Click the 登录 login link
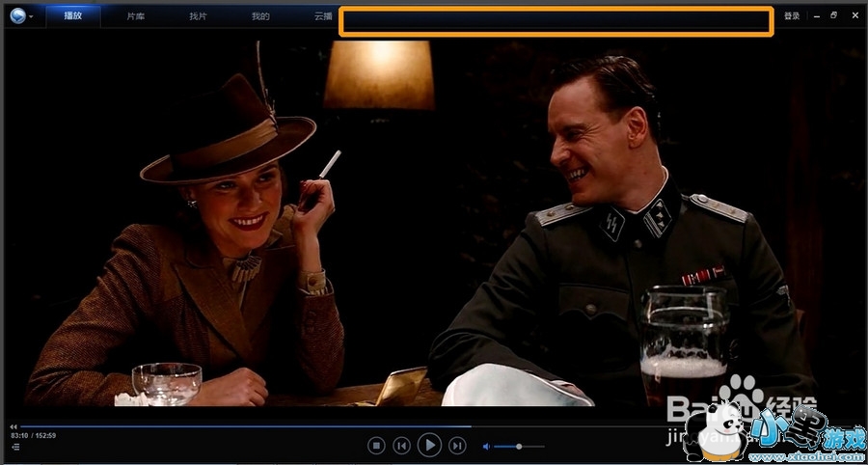The height and width of the screenshot is (465, 868). click(x=792, y=16)
